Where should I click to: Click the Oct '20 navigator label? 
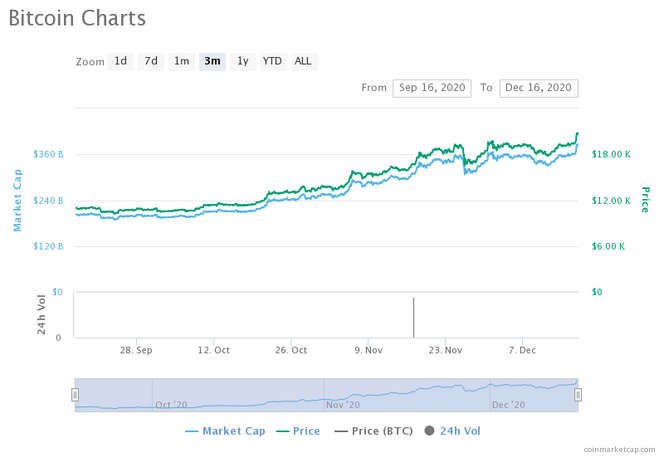(x=171, y=405)
